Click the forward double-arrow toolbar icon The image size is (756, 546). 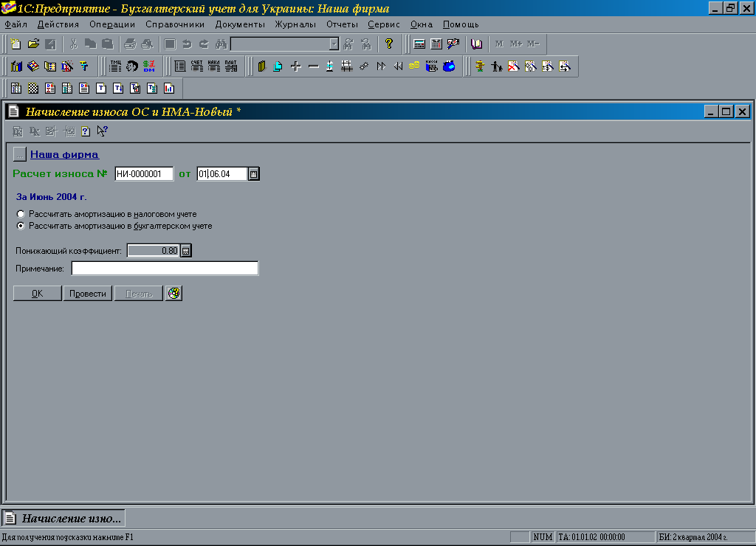pyautogui.click(x=381, y=66)
